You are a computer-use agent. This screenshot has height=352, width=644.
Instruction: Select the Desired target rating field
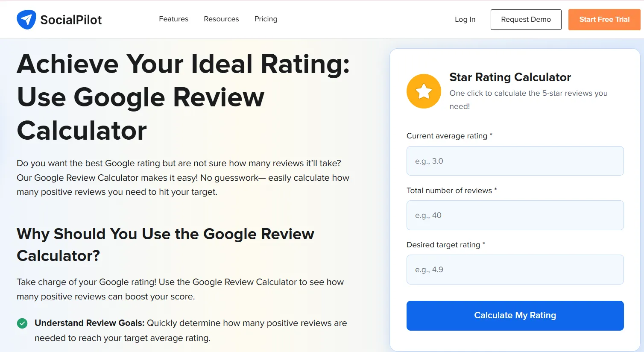515,270
